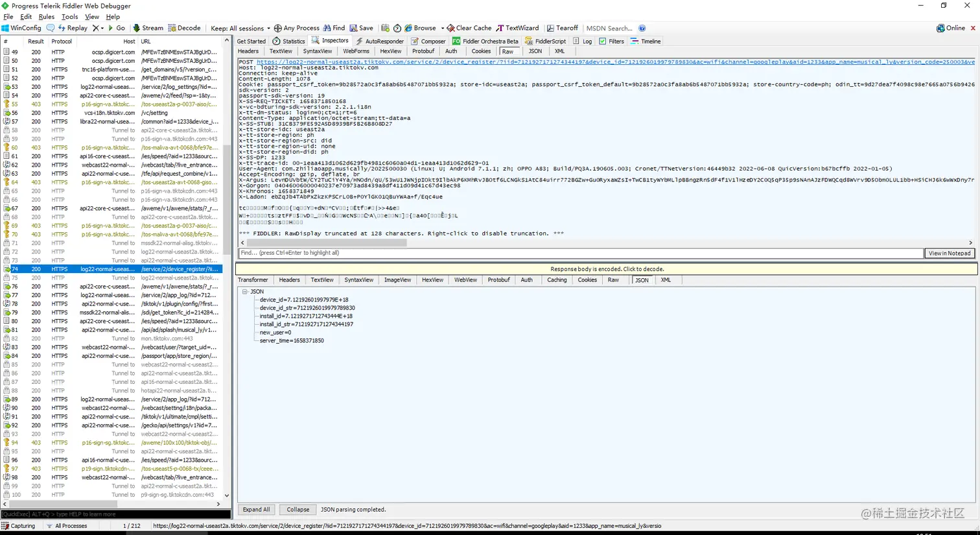
Task: Click the Any Process target picker
Action: [297, 28]
